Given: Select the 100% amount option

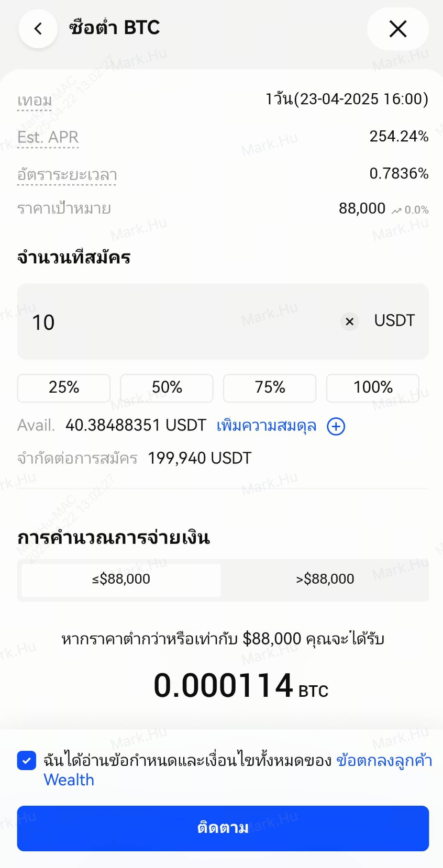Looking at the screenshot, I should pos(373,387).
